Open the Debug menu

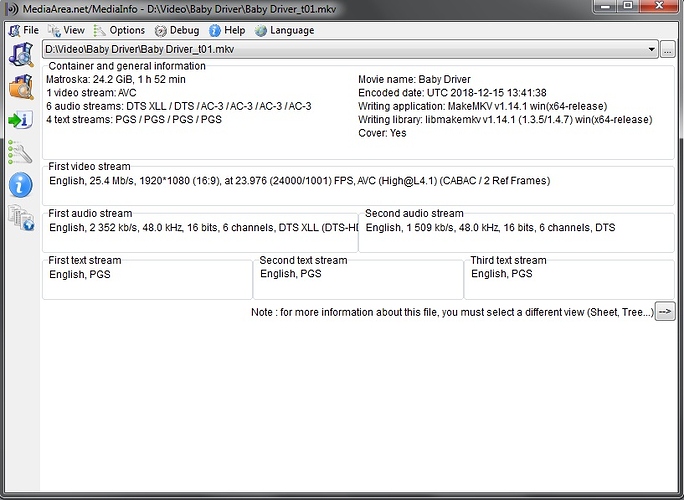177,30
